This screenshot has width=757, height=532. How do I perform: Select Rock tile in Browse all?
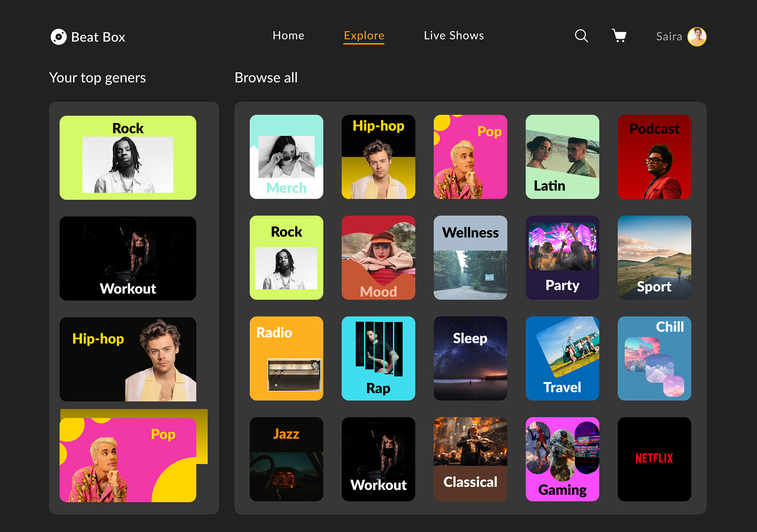[x=286, y=258]
